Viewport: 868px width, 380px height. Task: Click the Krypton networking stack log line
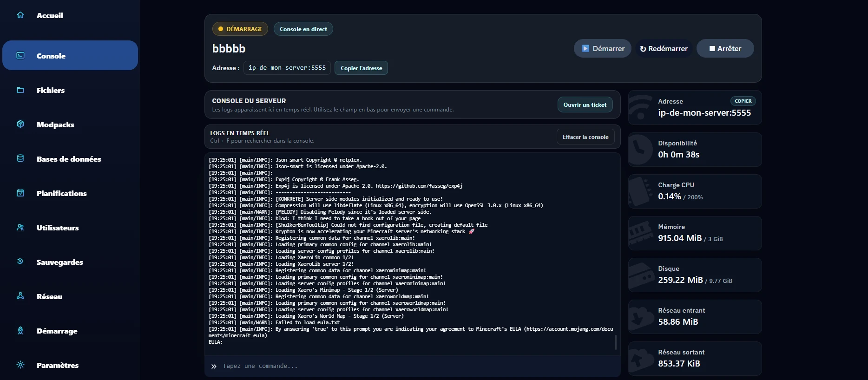point(342,231)
